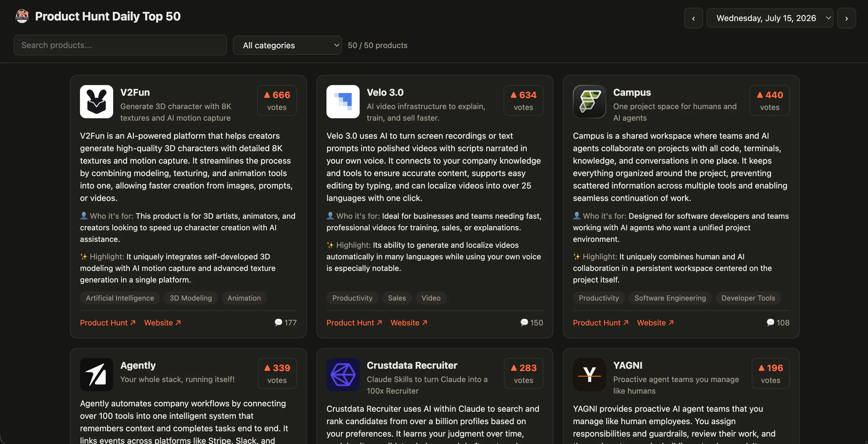Upvote Crustdata Recruiter with 283 votes
Image resolution: width=868 pixels, height=444 pixels.
[x=523, y=373]
